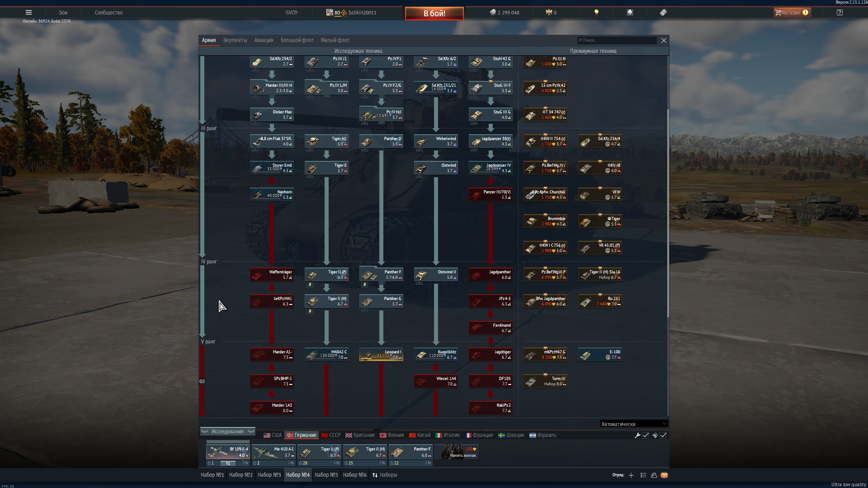This screenshot has width=868, height=488.
Task: Open the tickets icon in top bar
Action: click(x=663, y=13)
